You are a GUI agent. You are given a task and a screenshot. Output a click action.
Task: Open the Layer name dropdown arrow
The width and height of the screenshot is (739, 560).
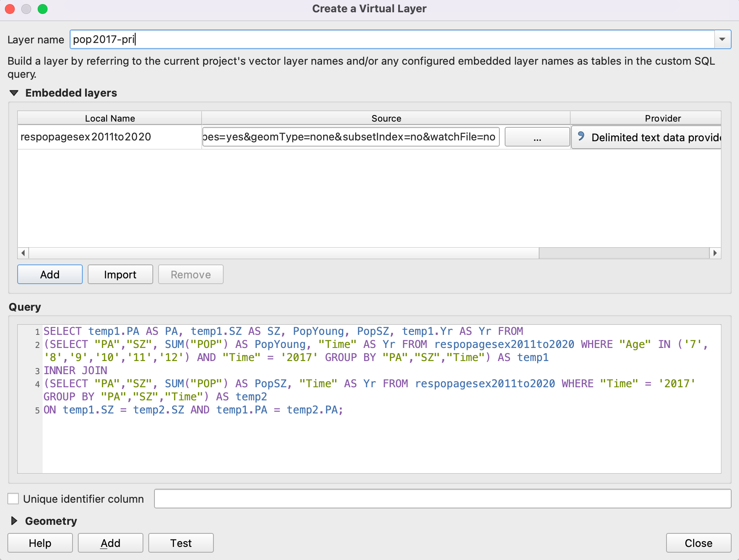[x=722, y=39]
